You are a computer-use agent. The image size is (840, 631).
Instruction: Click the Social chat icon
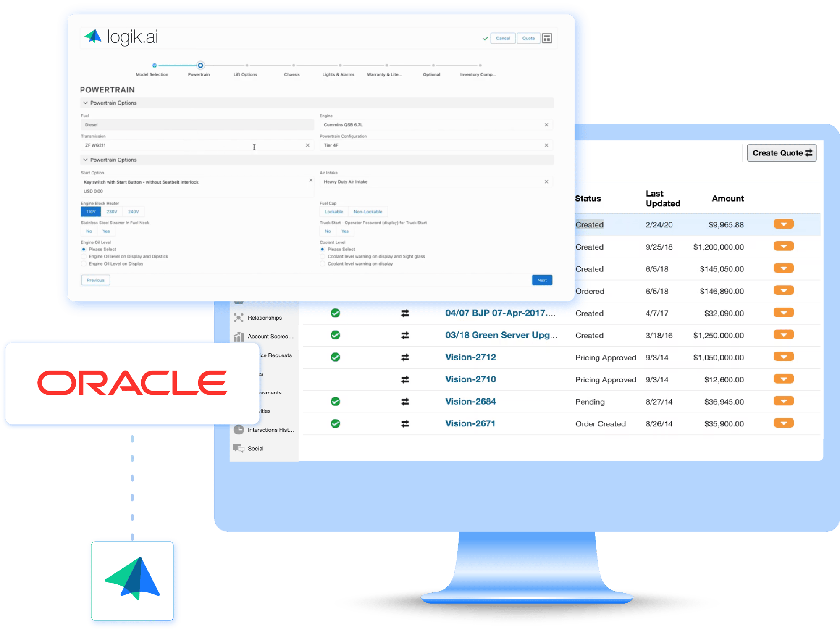[x=239, y=448]
